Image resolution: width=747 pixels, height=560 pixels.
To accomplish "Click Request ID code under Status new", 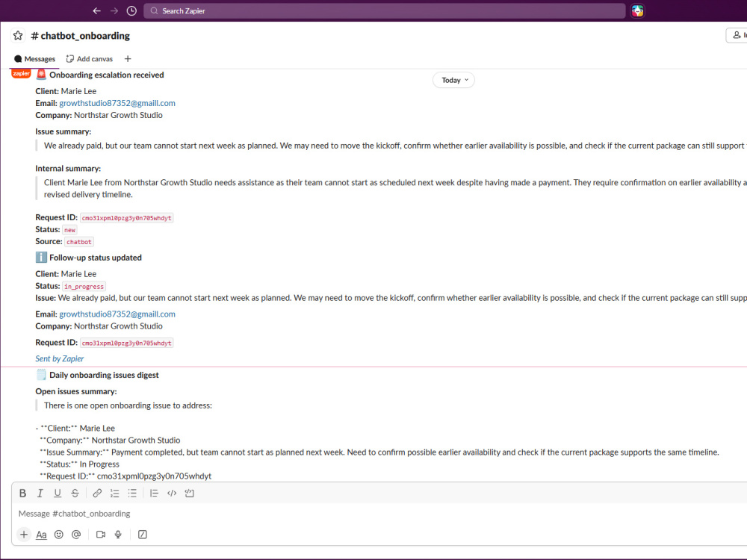I will (127, 217).
